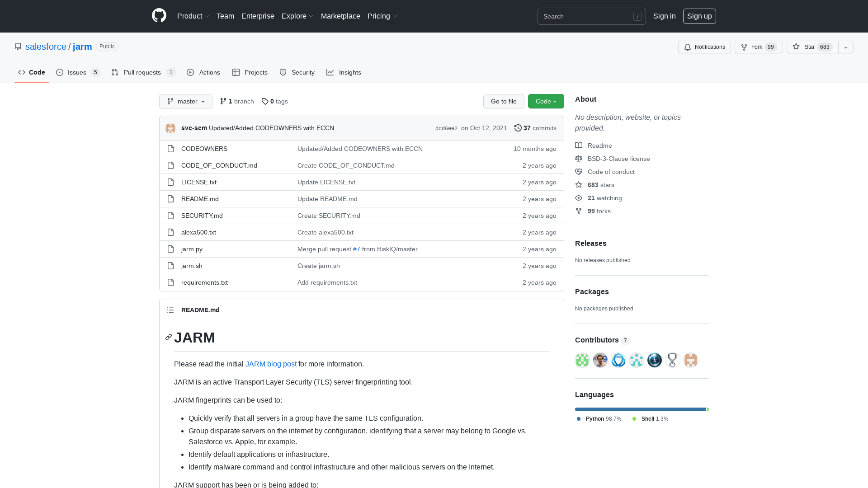The width and height of the screenshot is (868, 488).
Task: Expand the master branch dropdown
Action: 185,101
